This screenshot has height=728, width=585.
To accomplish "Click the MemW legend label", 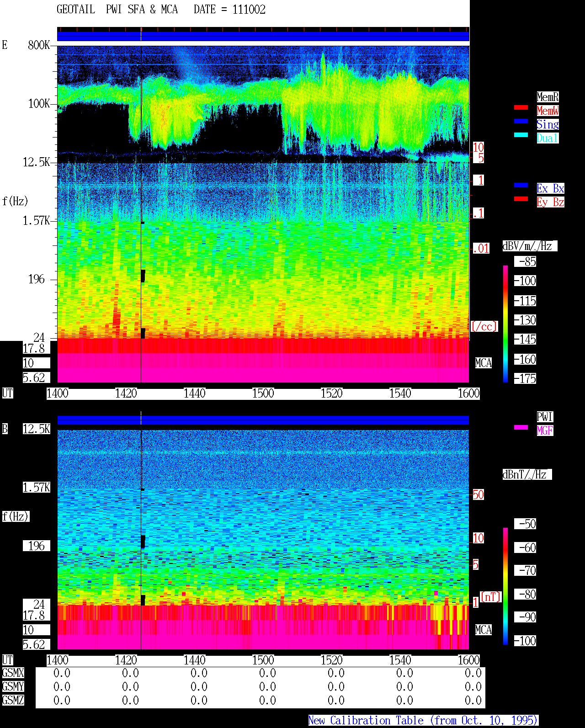I will tap(548, 111).
